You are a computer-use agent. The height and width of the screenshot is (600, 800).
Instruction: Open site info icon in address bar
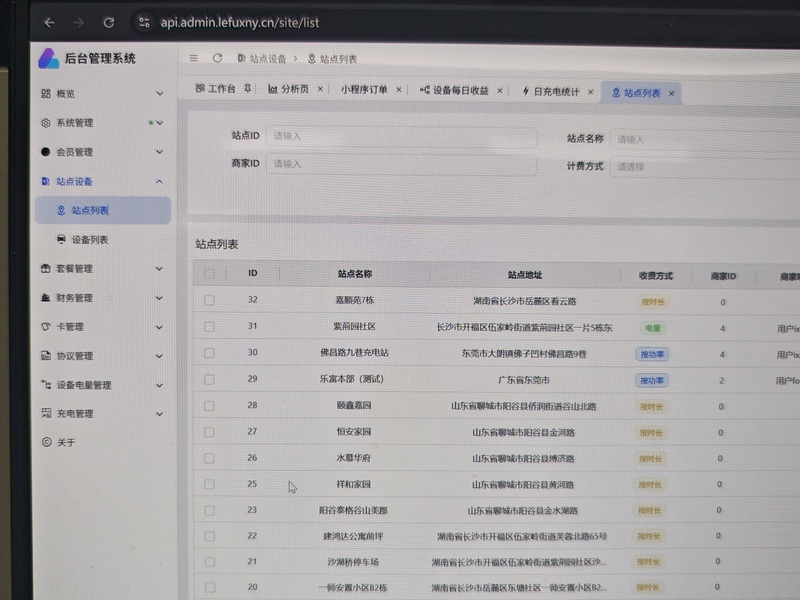(144, 22)
